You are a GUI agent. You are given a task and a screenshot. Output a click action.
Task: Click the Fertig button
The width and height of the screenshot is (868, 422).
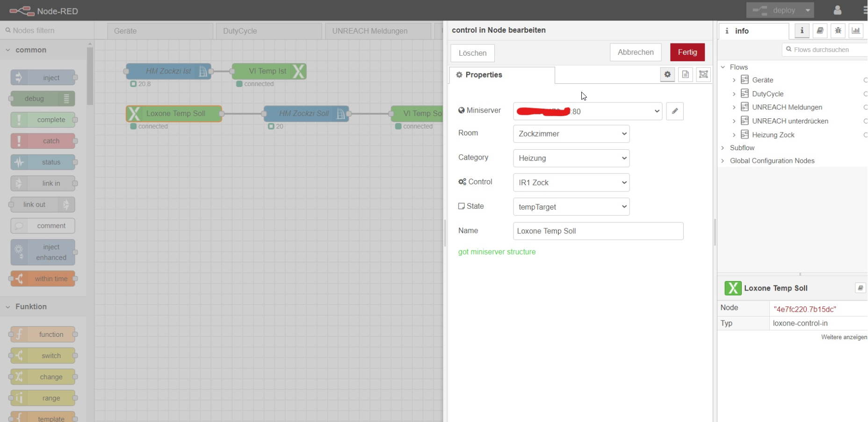click(x=687, y=52)
